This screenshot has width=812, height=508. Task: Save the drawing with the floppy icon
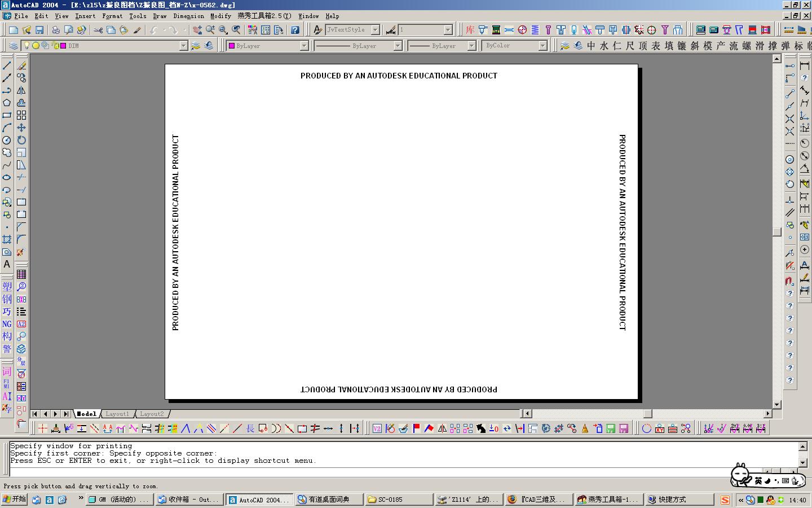coord(39,30)
